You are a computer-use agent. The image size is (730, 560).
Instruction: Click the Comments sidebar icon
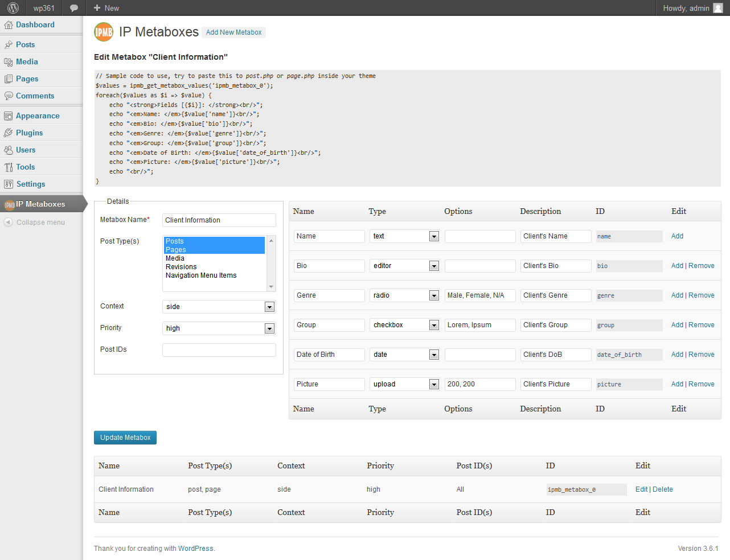(x=9, y=96)
